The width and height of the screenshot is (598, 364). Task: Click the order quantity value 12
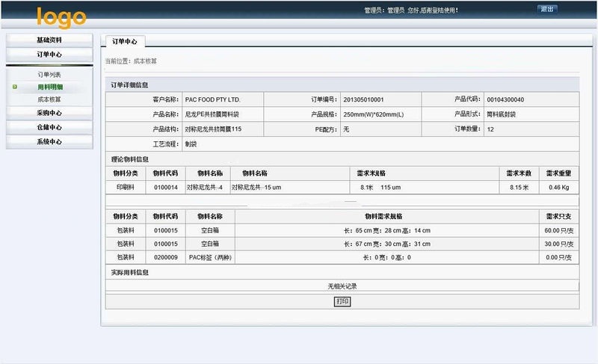click(490, 129)
